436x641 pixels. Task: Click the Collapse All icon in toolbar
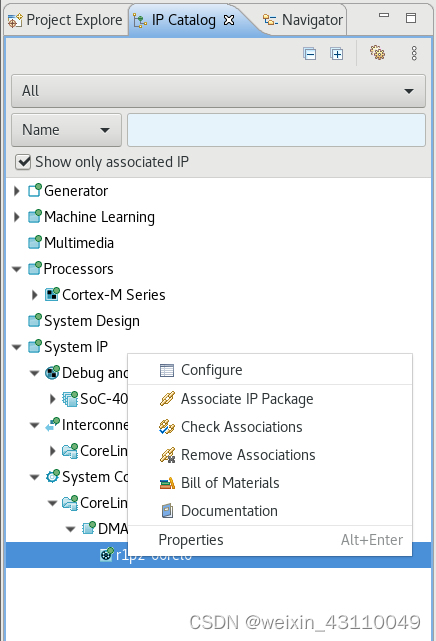pyautogui.click(x=310, y=54)
